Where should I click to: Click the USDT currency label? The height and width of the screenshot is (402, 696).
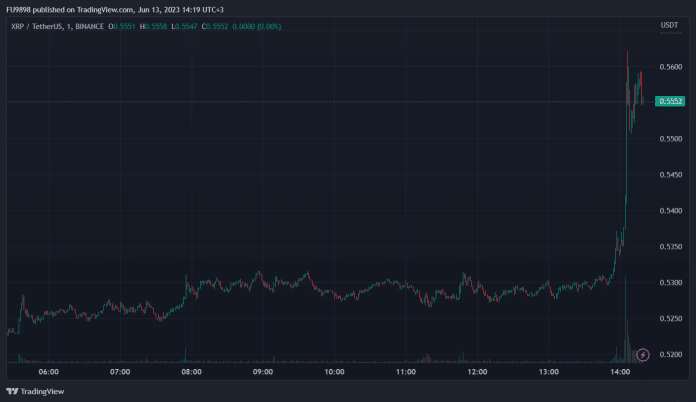click(669, 25)
